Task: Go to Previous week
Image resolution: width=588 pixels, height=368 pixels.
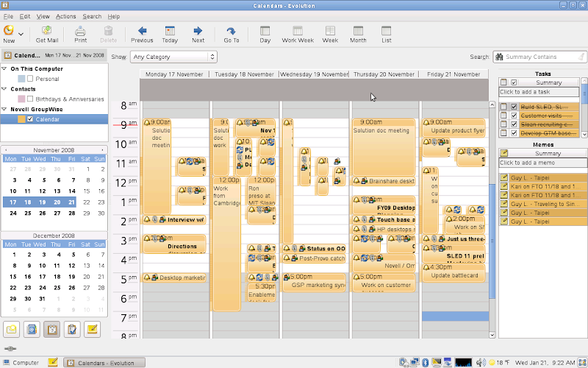Action: pos(142,34)
